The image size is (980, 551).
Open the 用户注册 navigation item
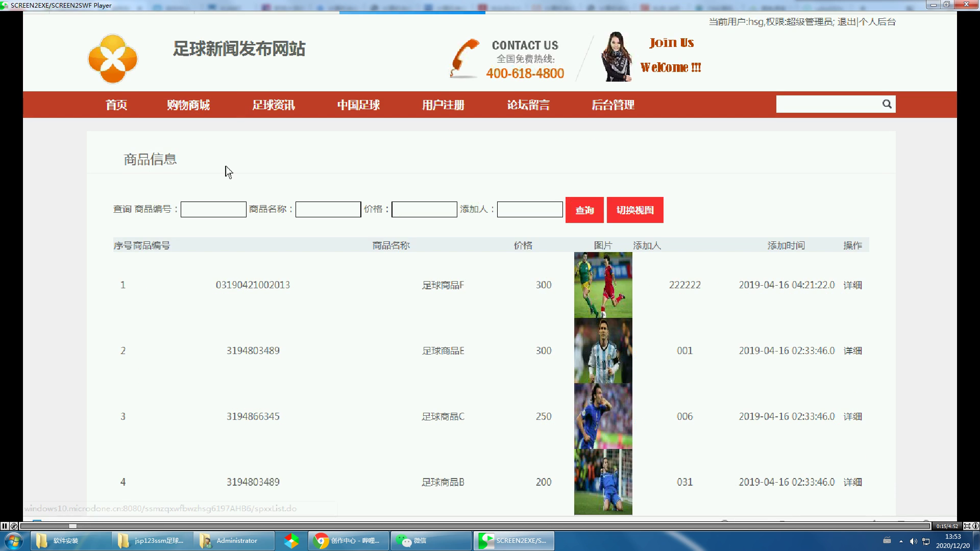pyautogui.click(x=443, y=105)
